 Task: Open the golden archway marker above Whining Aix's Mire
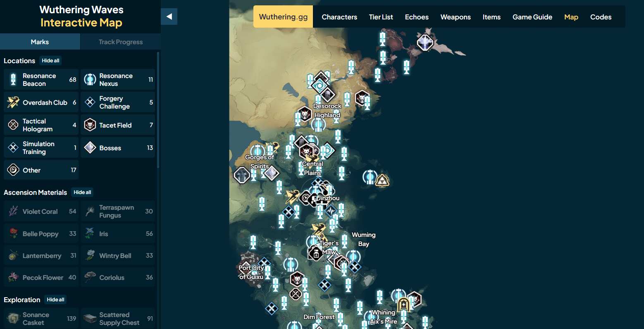click(x=403, y=305)
